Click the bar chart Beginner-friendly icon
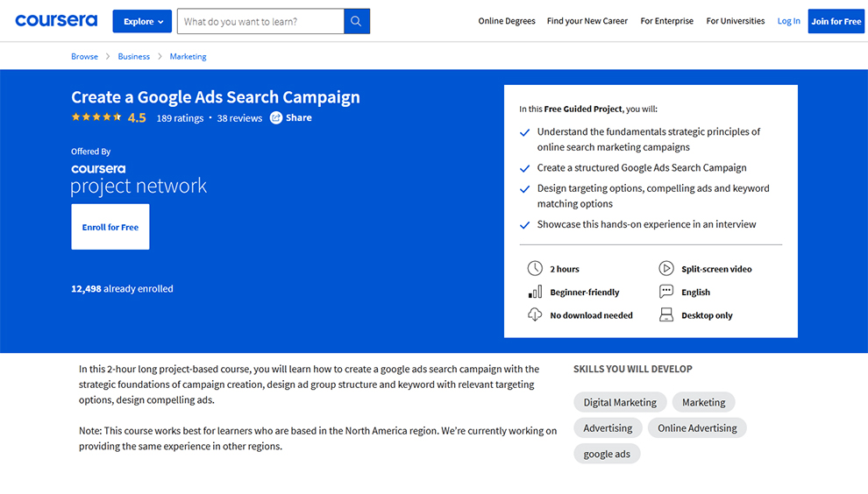The height and width of the screenshot is (494, 868). 535,292
